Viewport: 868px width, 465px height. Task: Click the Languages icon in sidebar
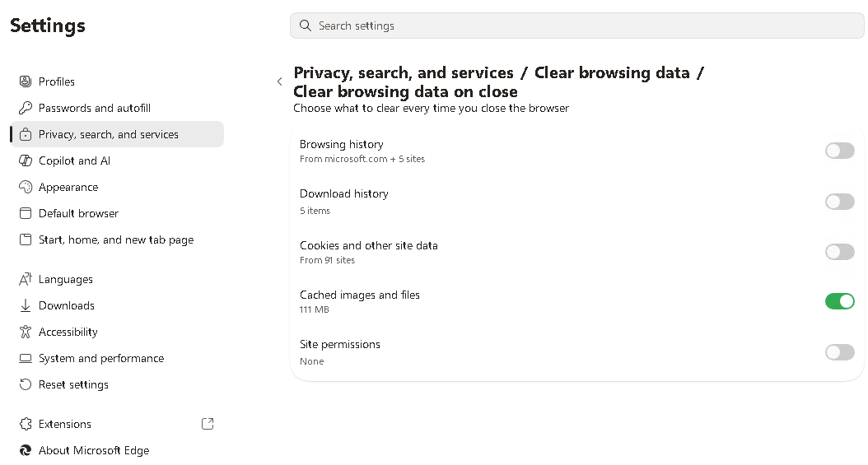26,279
